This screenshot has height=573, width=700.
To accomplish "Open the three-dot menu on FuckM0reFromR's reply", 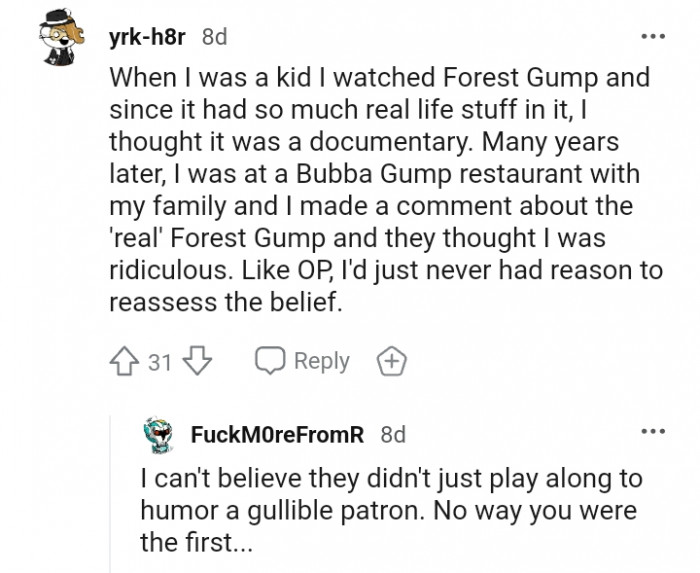I will coord(653,431).
